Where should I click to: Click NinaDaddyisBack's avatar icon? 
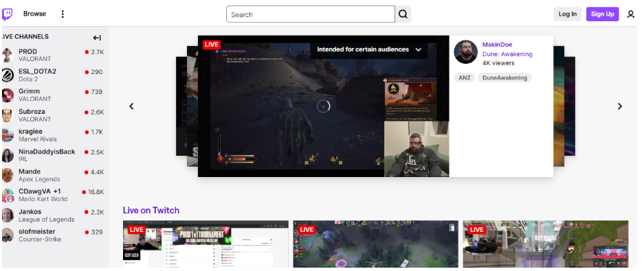[8, 155]
